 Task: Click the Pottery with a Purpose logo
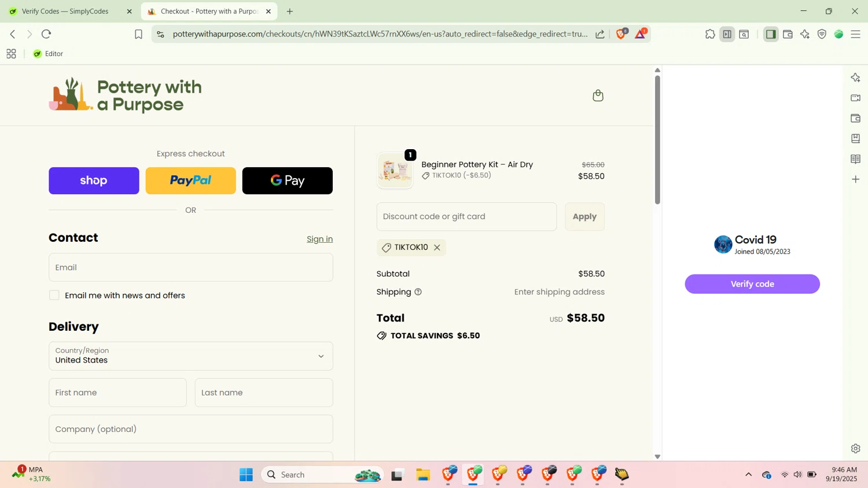coord(126,95)
